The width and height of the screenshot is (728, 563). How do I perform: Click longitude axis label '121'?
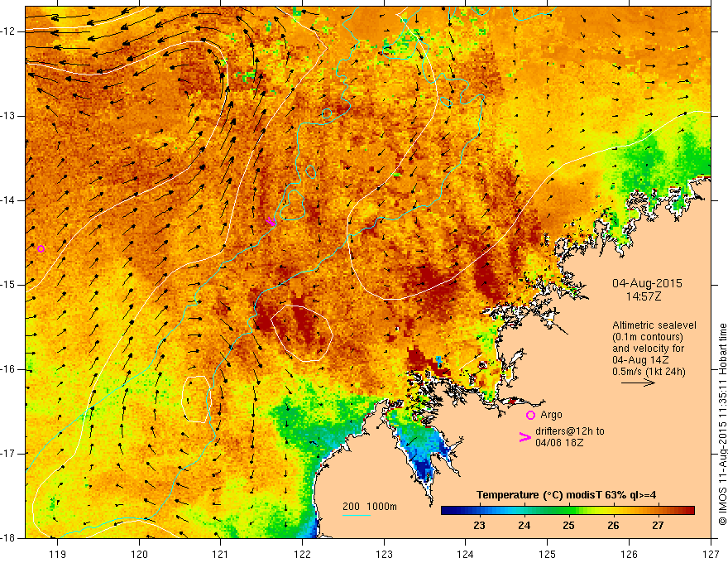pyautogui.click(x=221, y=554)
